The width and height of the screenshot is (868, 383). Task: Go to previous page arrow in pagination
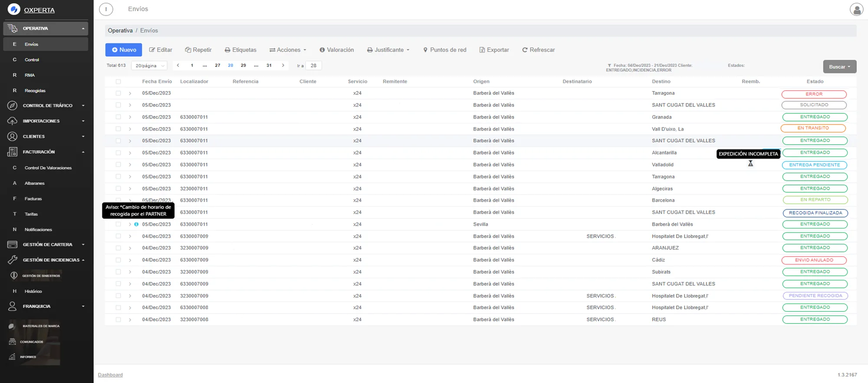coord(178,66)
